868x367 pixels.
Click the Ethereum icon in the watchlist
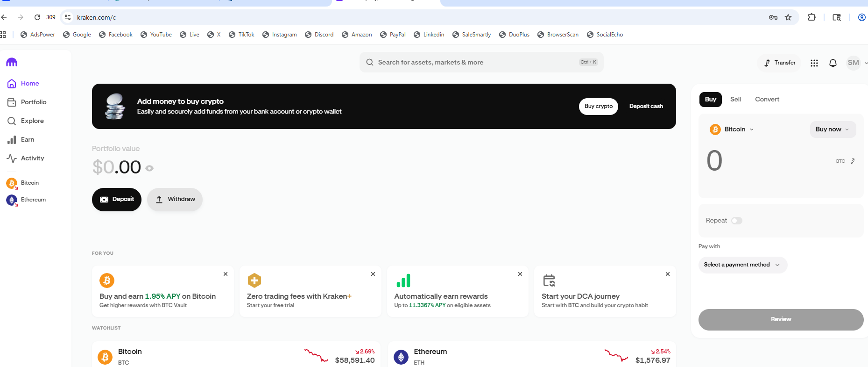pyautogui.click(x=401, y=357)
